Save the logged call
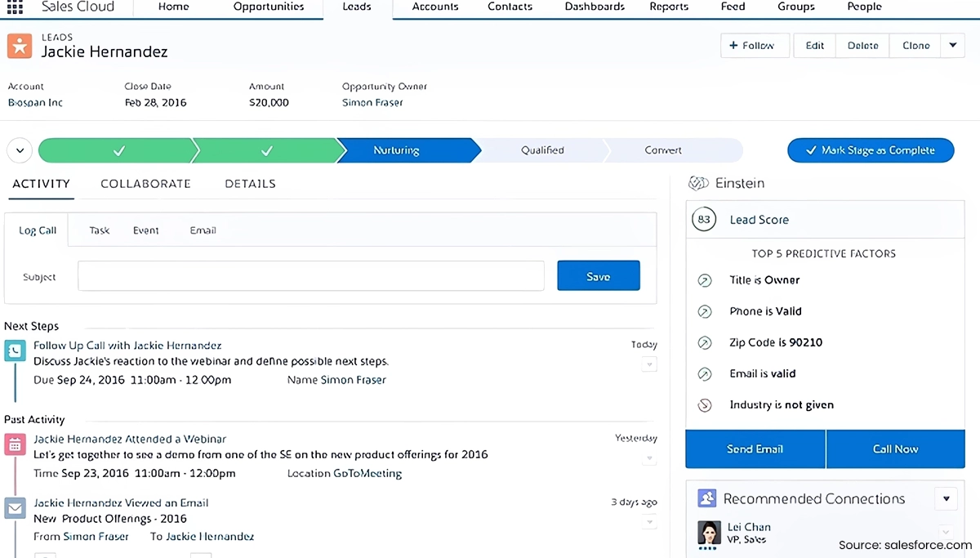 [599, 276]
